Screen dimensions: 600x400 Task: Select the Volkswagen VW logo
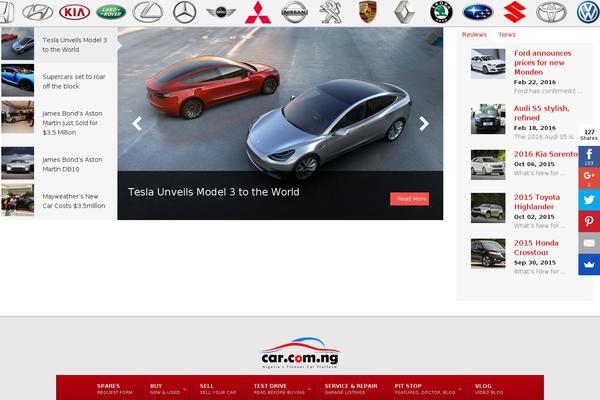coord(588,12)
